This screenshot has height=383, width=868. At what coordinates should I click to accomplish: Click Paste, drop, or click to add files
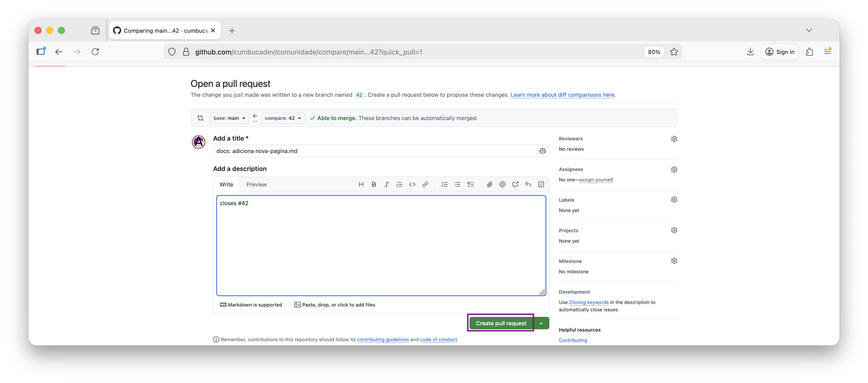[335, 304]
